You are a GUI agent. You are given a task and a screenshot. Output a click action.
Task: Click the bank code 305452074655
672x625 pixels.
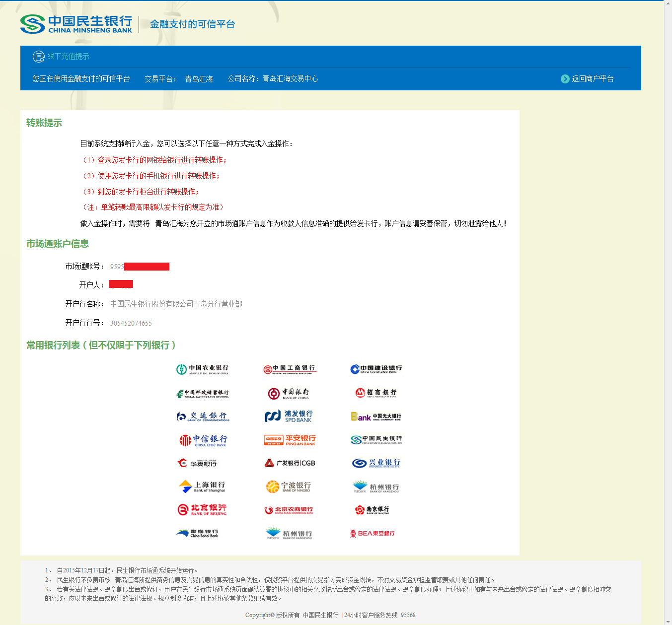pos(131,323)
